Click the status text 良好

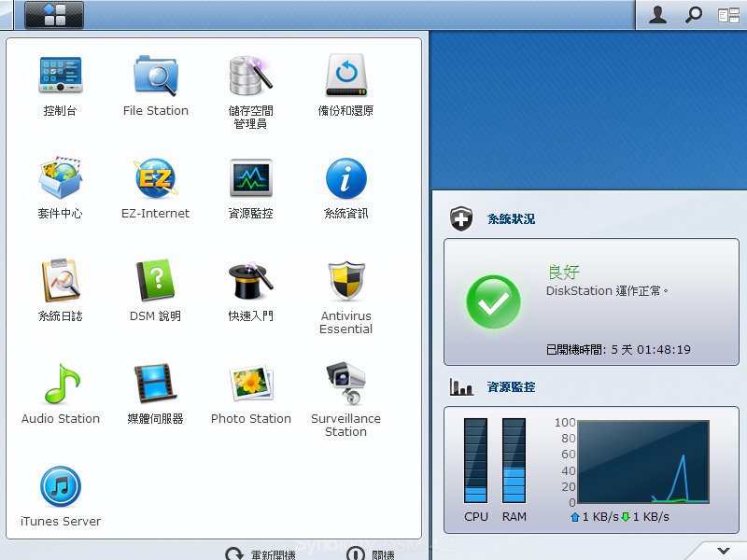[563, 272]
